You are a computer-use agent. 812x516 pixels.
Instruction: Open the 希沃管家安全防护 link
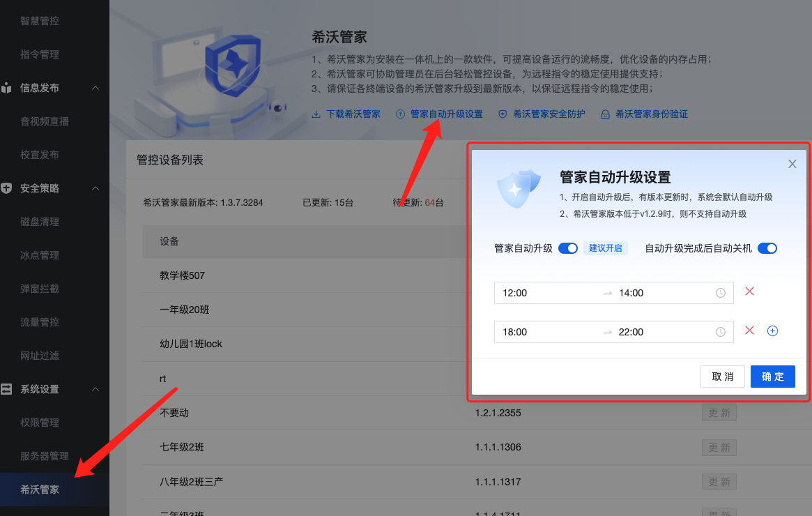(549, 114)
